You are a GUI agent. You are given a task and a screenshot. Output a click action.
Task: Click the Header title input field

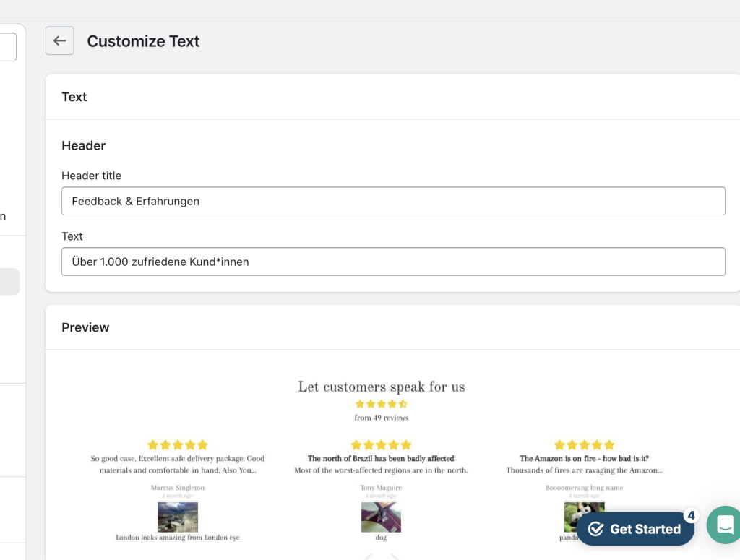[393, 201]
